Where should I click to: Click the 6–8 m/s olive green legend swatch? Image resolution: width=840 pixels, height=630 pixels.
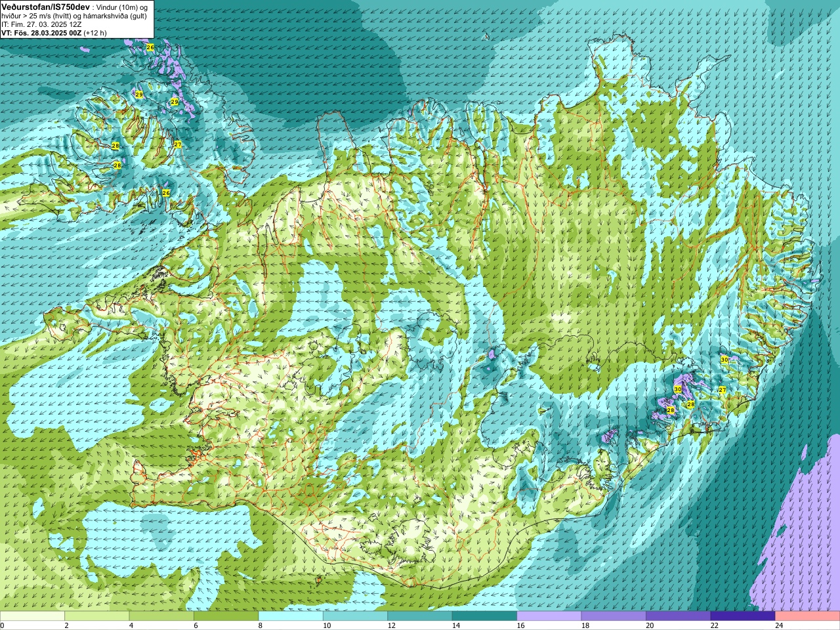[x=226, y=616]
